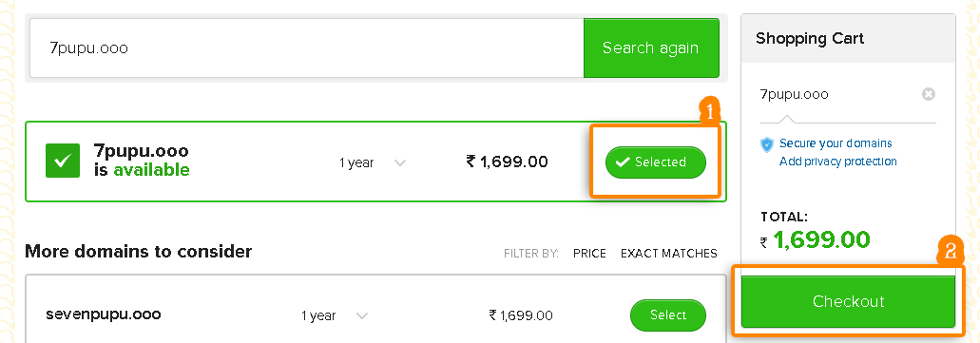
Task: Deselect 7pupu.ooo via the Selected toggle
Action: click(655, 162)
